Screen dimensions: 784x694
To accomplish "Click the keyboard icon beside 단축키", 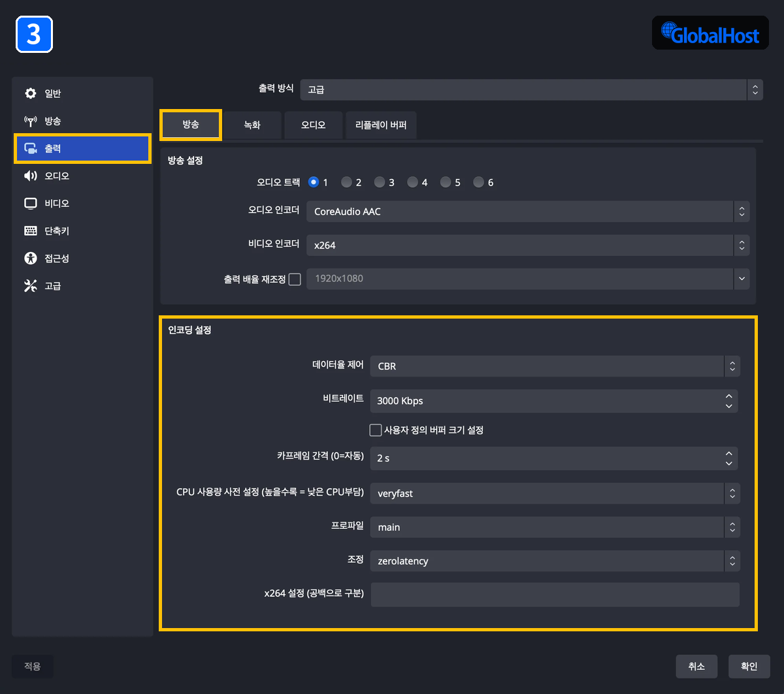I will coord(31,230).
